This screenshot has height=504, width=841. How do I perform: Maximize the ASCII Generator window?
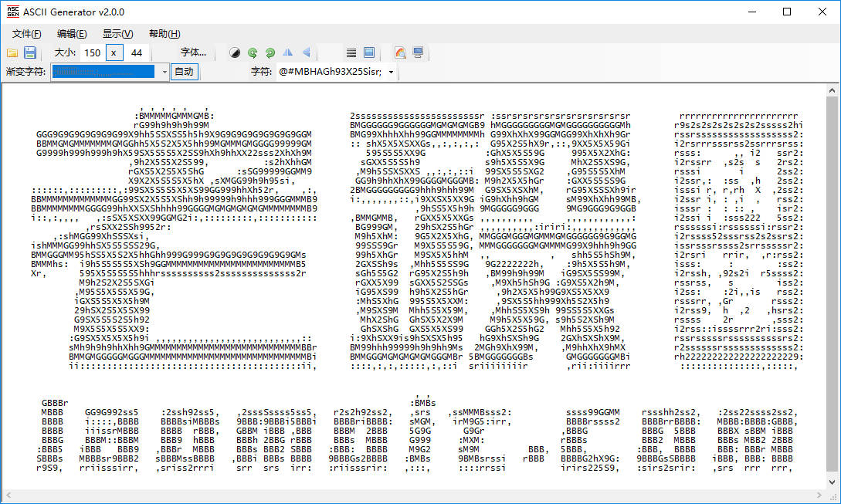[787, 12]
